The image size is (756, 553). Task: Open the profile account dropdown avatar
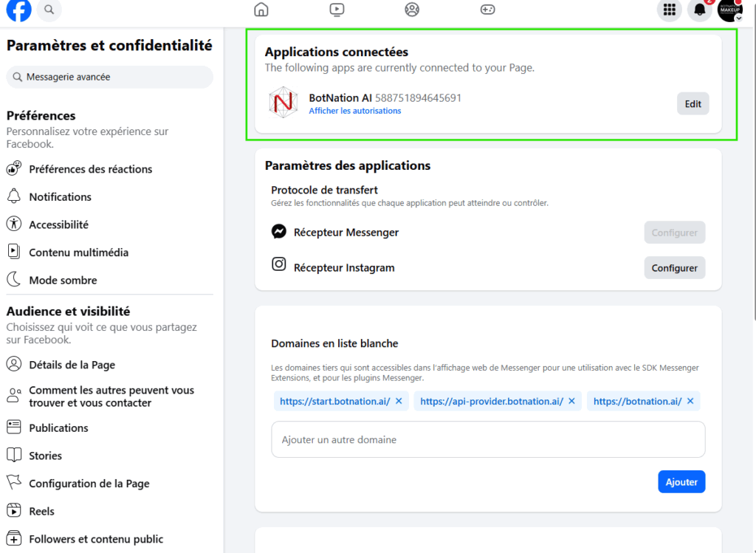730,10
